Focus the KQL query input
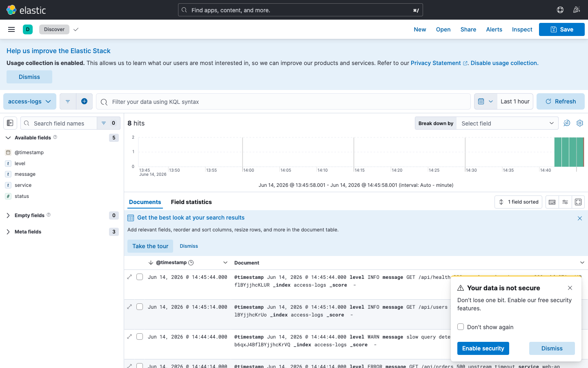Viewport: 588px width, 368px height. click(283, 101)
